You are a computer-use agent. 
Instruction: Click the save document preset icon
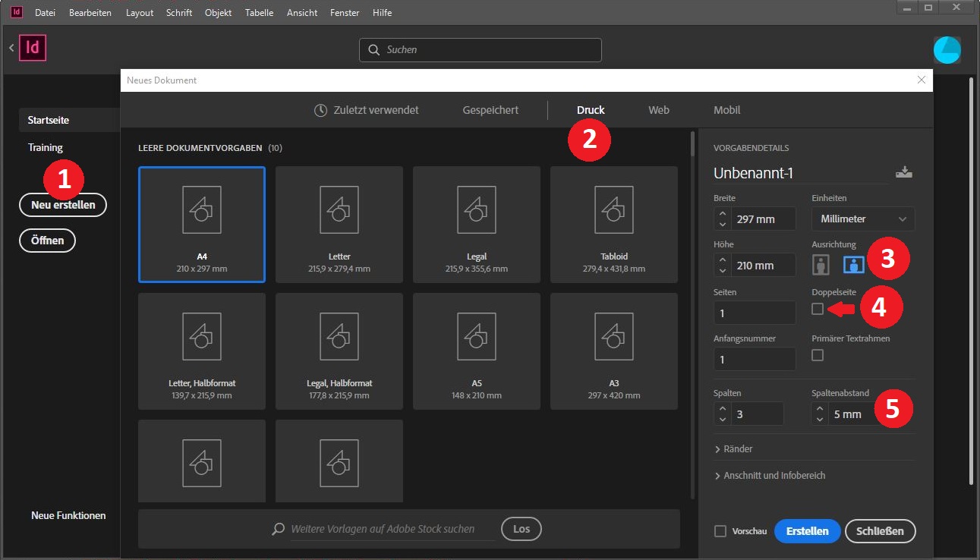[903, 172]
